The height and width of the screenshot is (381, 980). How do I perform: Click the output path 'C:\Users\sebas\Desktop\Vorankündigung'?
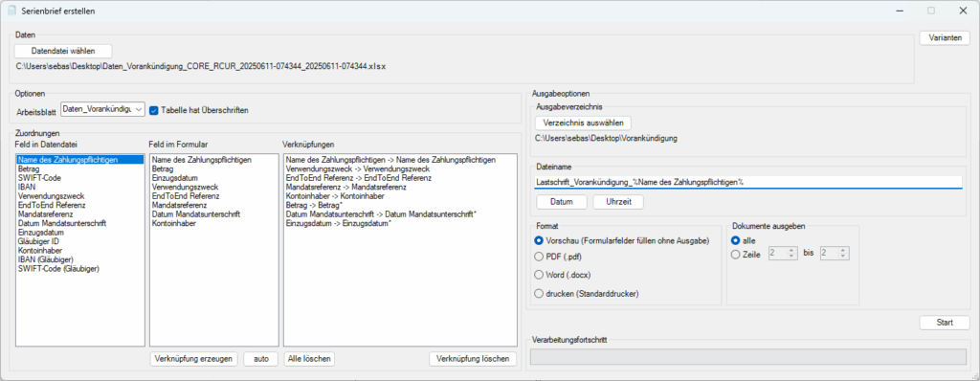pyautogui.click(x=606, y=137)
